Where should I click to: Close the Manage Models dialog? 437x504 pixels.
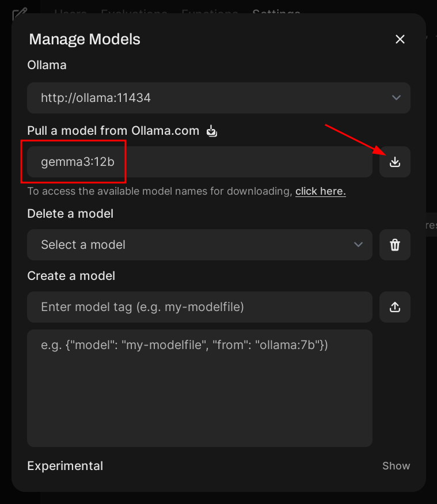400,39
